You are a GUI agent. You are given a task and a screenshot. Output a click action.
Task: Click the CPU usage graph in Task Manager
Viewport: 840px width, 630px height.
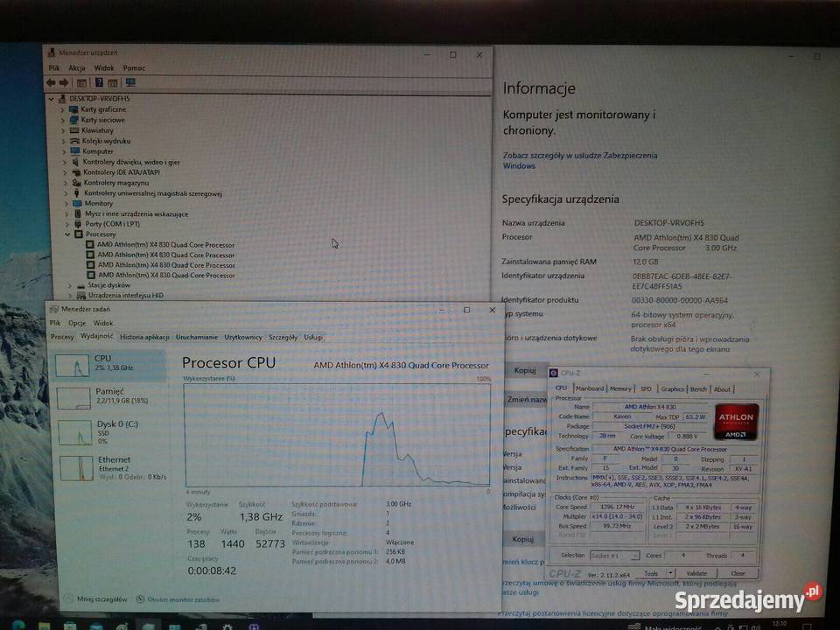[337, 435]
